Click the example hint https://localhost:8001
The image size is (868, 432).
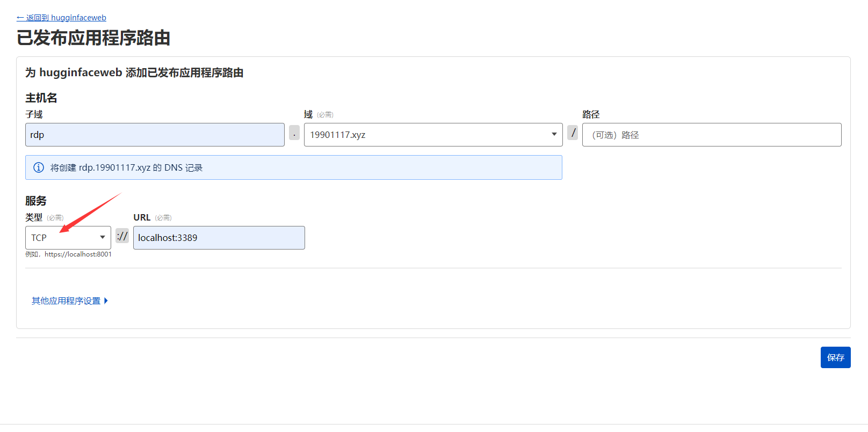click(x=68, y=254)
